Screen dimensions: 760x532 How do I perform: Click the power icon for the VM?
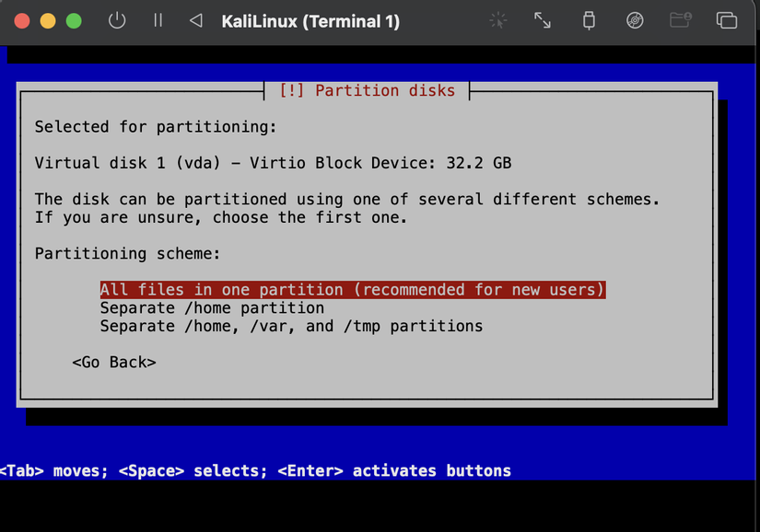[117, 21]
